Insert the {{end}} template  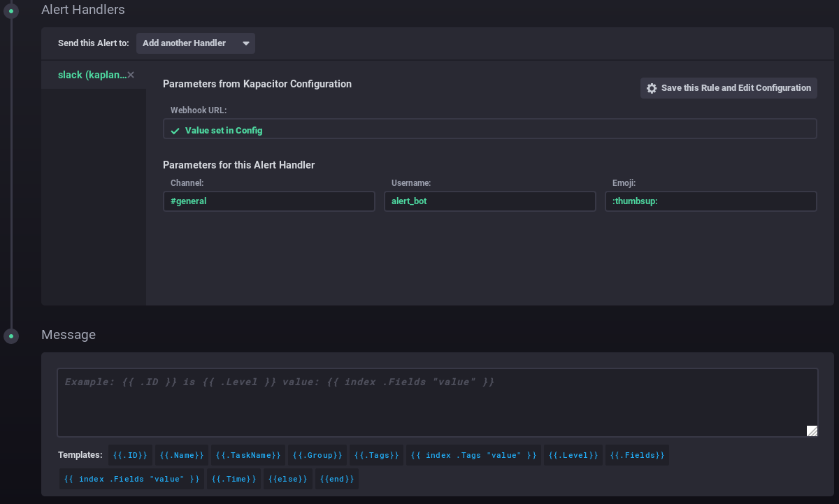pyautogui.click(x=336, y=479)
